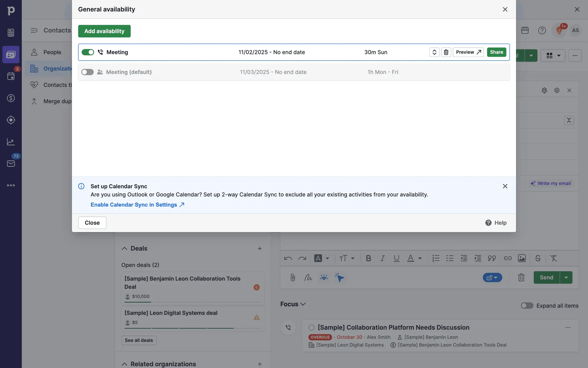The height and width of the screenshot is (368, 588).
Task: Disable the Meeting availability toggle
Action: (x=88, y=52)
